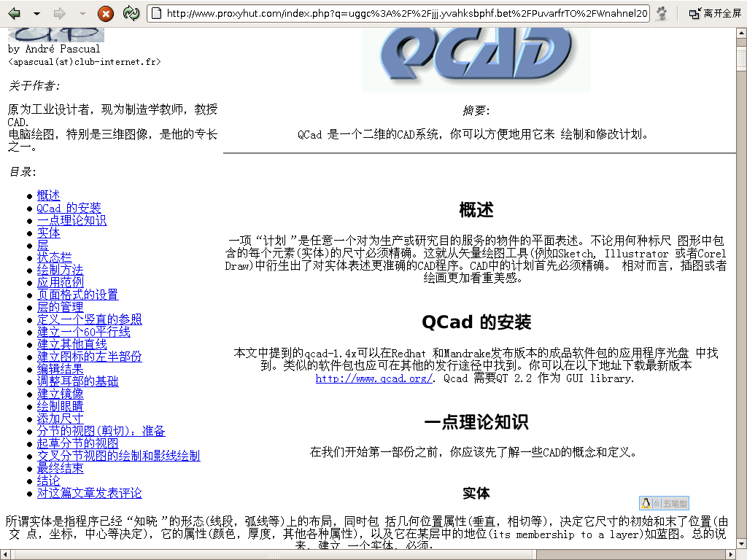Open the Forward history dropdown arrow
This screenshot has height=560, width=747.
(x=82, y=14)
